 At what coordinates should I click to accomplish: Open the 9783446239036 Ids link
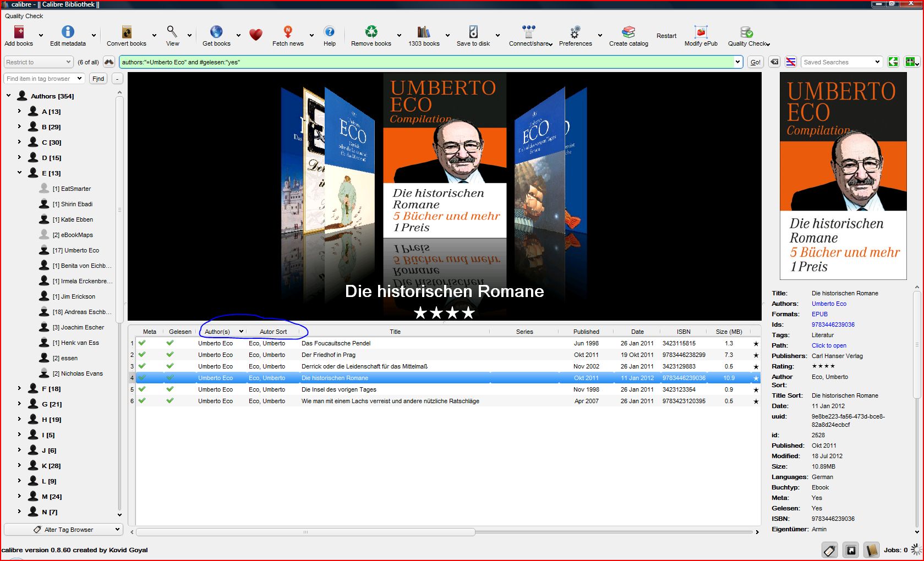[833, 324]
